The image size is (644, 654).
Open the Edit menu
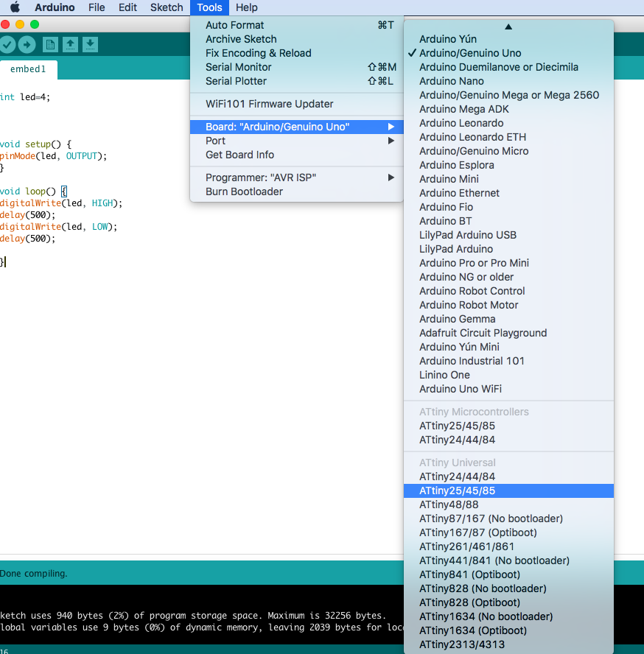coord(127,7)
